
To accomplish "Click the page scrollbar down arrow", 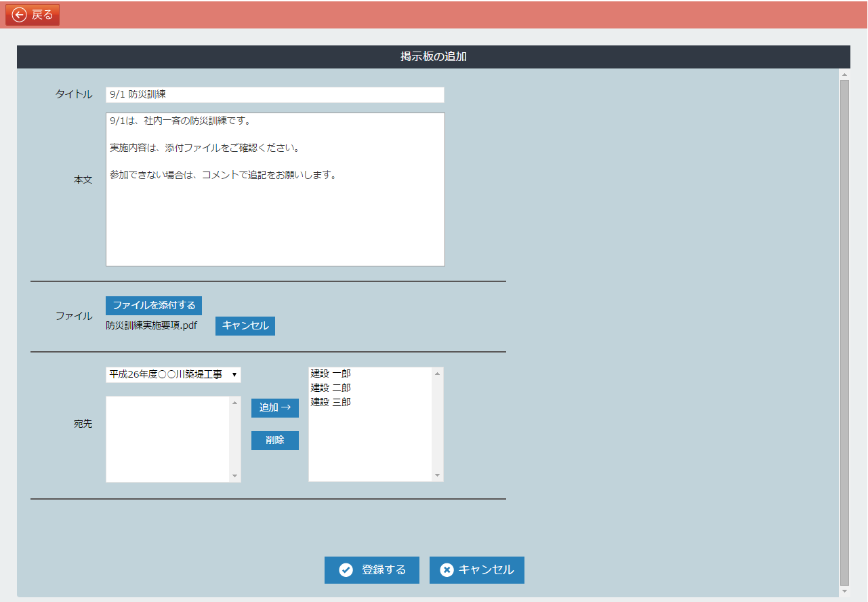I will point(844,591).
